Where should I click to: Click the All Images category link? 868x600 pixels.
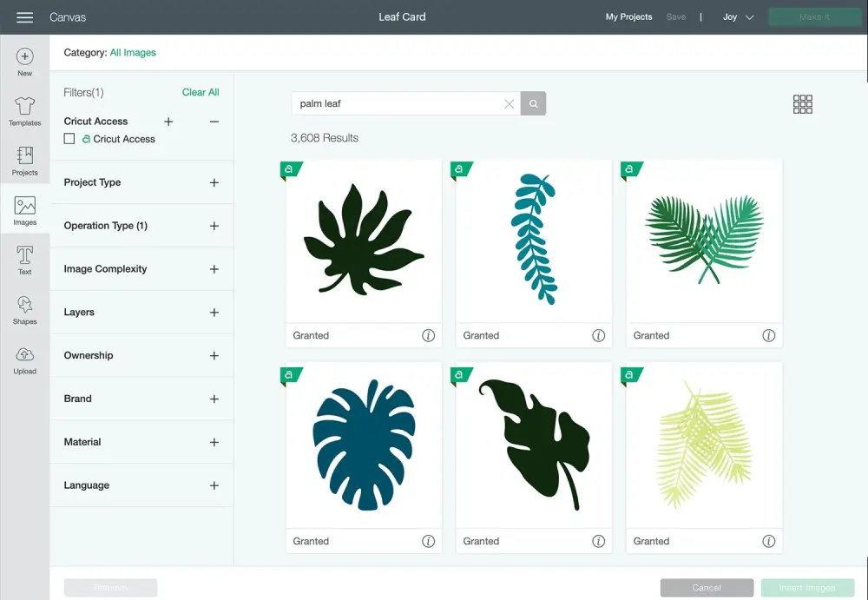coord(133,53)
